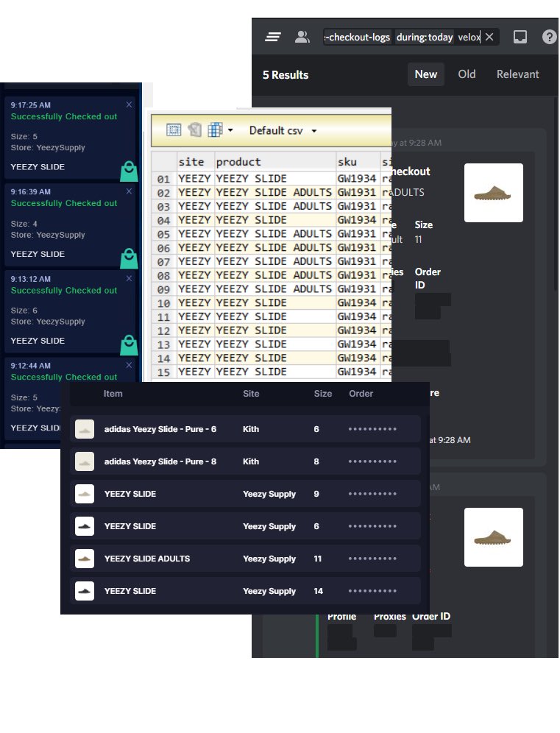Sort search results by New
The height and width of the screenshot is (733, 560).
point(426,74)
